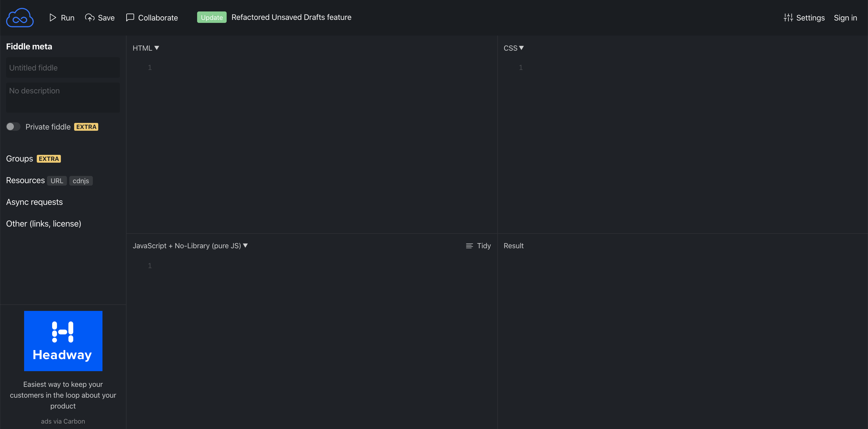Expand Other (links, license) section

pyautogui.click(x=43, y=224)
